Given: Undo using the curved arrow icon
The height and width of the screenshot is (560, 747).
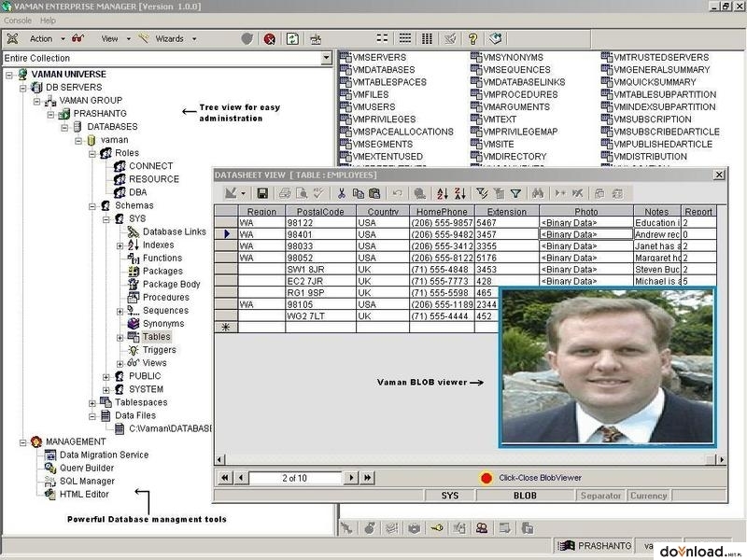Looking at the screenshot, I should pyautogui.click(x=398, y=193).
